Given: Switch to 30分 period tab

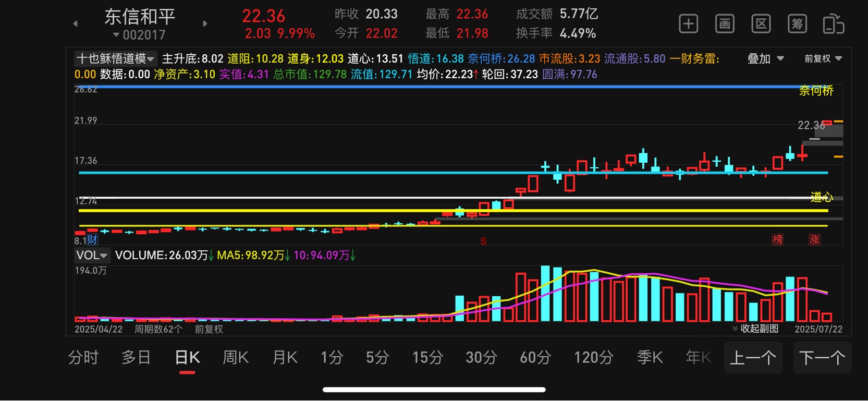Looking at the screenshot, I should click(481, 358).
